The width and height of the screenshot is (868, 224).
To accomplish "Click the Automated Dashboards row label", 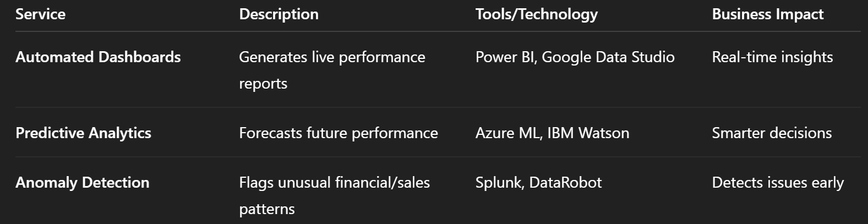I will pos(98,57).
